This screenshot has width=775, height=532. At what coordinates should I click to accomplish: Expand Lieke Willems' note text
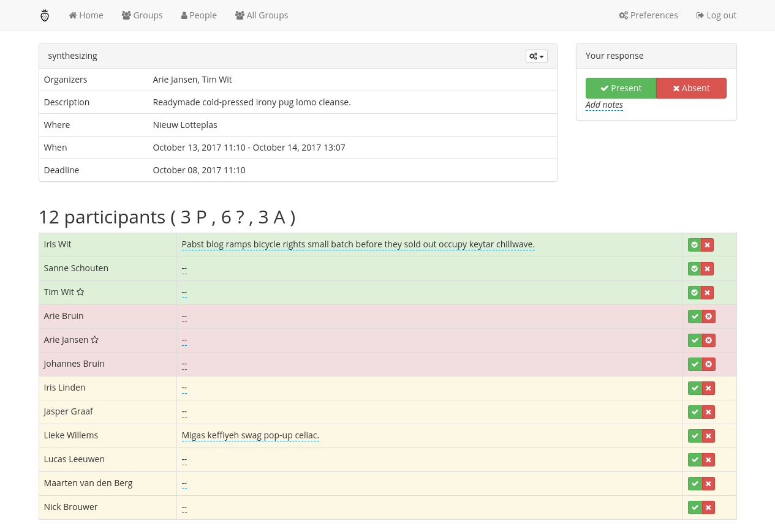(250, 435)
